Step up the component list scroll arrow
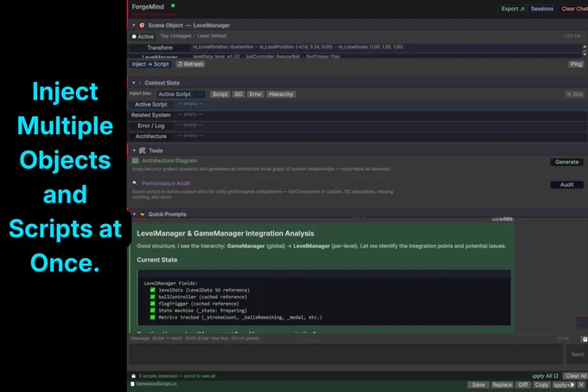 pyautogui.click(x=585, y=47)
